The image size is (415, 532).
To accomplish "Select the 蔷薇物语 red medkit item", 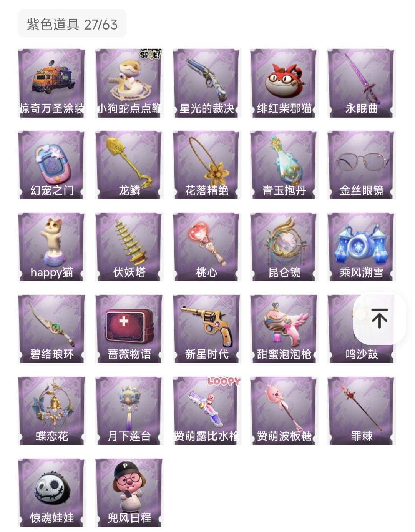I will 129,329.
